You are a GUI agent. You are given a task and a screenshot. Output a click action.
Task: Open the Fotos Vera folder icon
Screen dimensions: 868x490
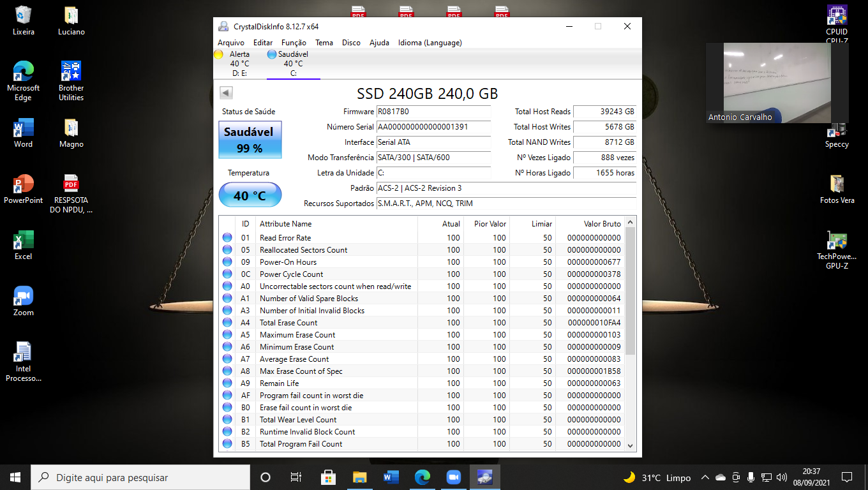[837, 189]
